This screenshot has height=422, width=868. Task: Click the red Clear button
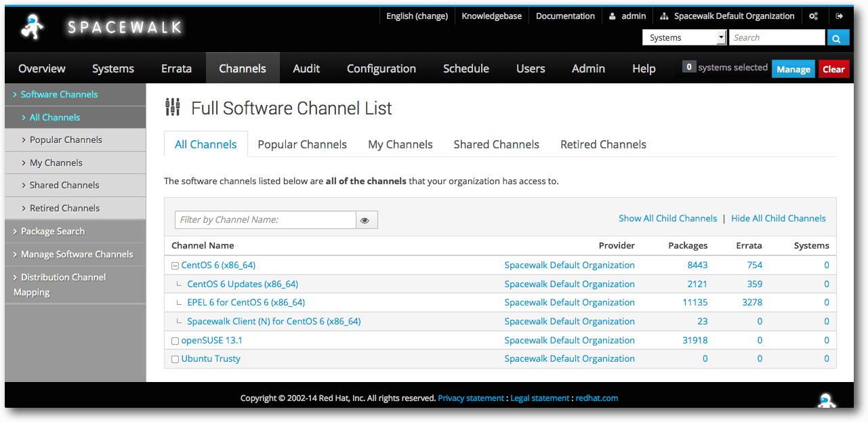833,68
